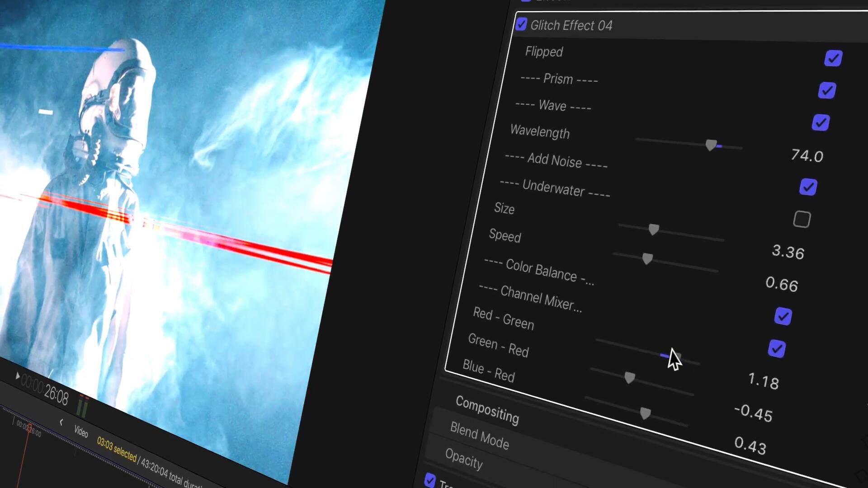The height and width of the screenshot is (488, 868).
Task: Click the Wavelength value 74.0 field
Action: (807, 156)
